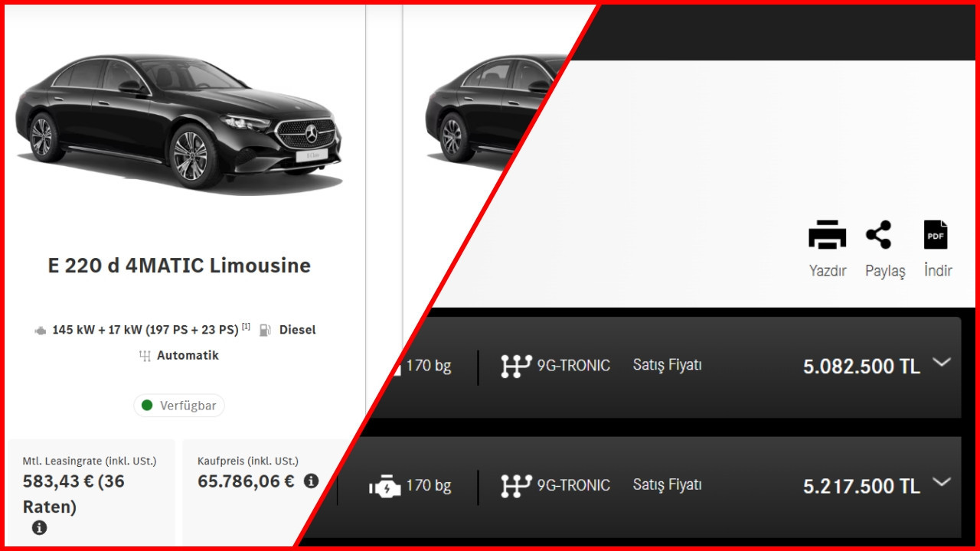Open info icon next to Kaufpreis 65.786,06 €
980x551 pixels.
[x=311, y=481]
